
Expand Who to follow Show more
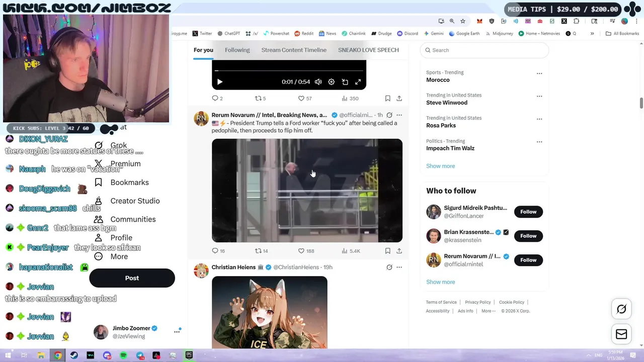[x=440, y=282]
